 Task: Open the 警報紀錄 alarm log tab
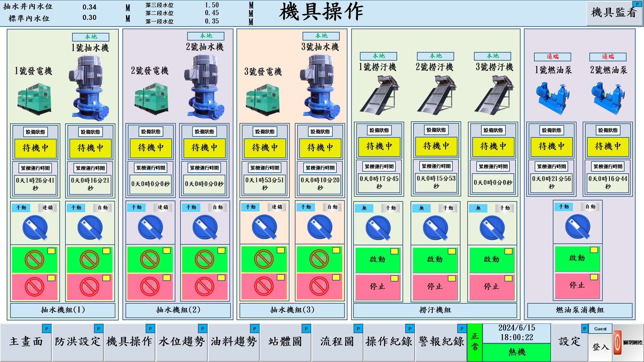441,342
